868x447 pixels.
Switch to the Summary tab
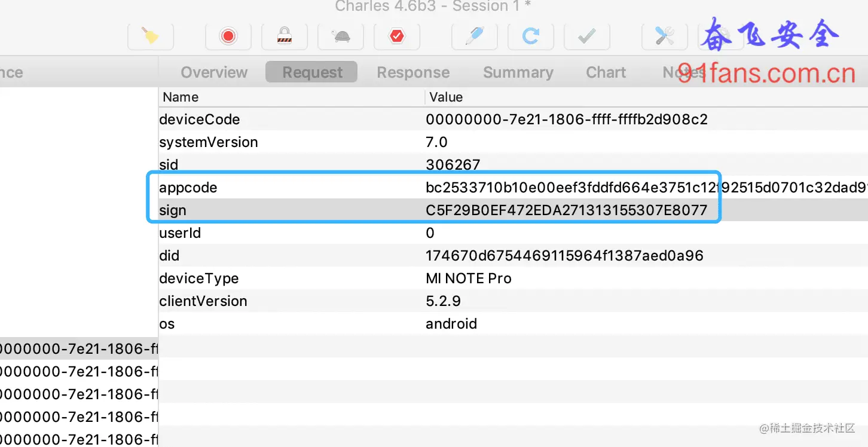click(518, 72)
